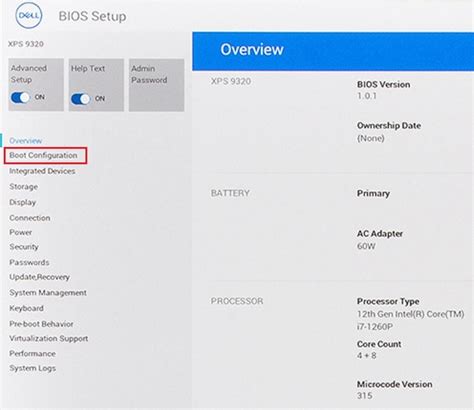Open Virtualization Support section
The height and width of the screenshot is (410, 474).
[x=49, y=338]
